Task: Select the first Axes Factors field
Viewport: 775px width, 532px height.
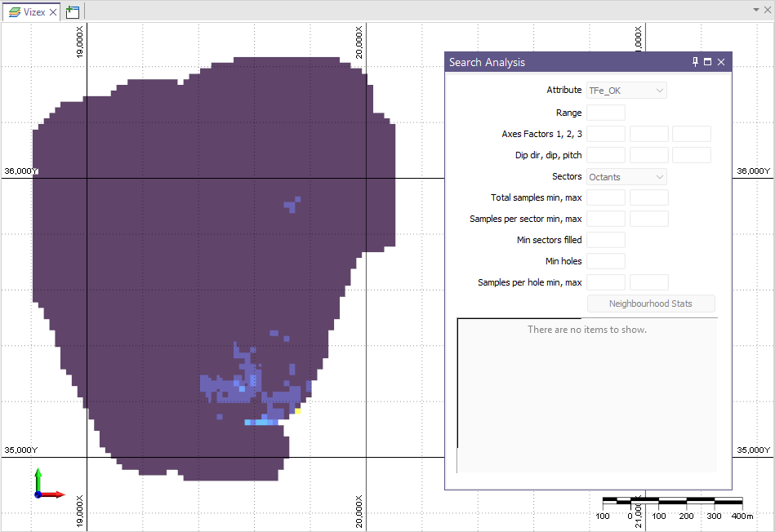Action: [606, 134]
